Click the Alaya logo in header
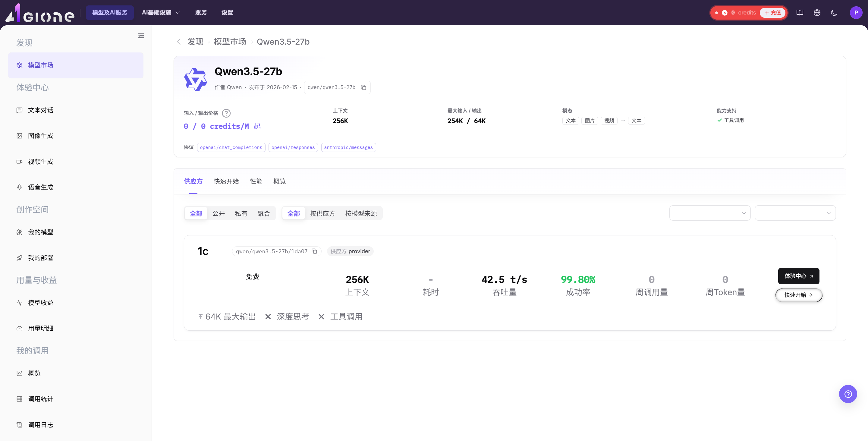This screenshot has width=868, height=441. 40,13
